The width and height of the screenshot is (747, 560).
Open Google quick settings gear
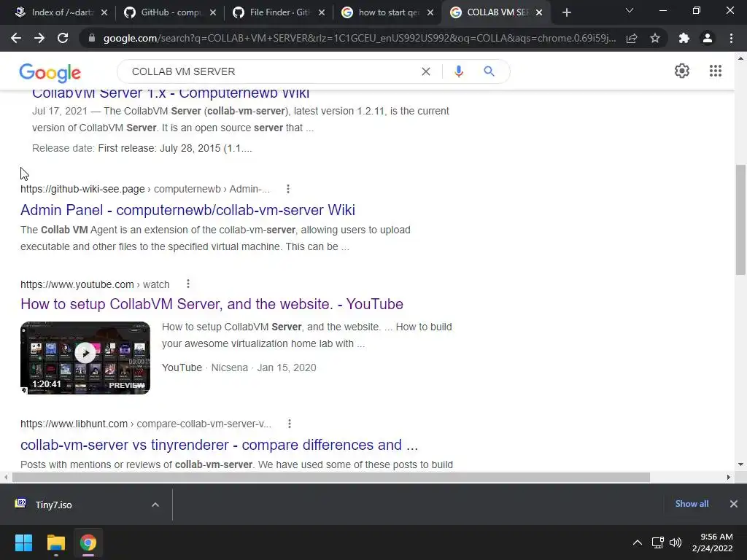point(682,71)
